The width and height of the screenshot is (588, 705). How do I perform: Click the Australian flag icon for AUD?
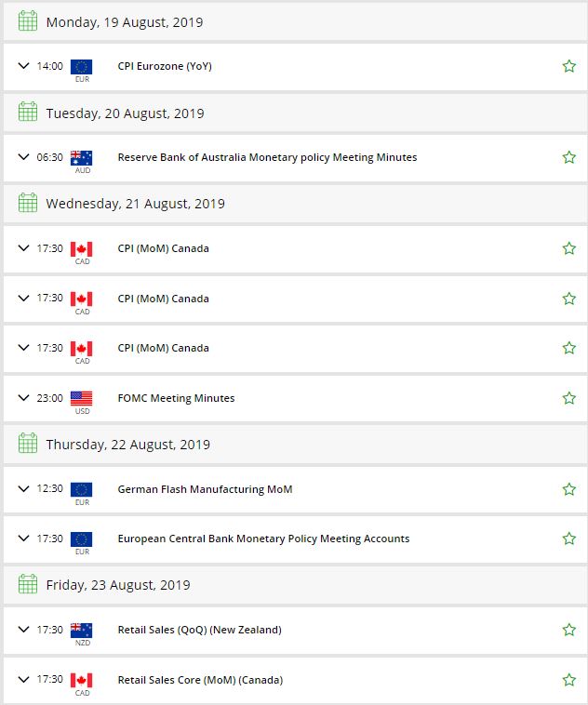(82, 157)
